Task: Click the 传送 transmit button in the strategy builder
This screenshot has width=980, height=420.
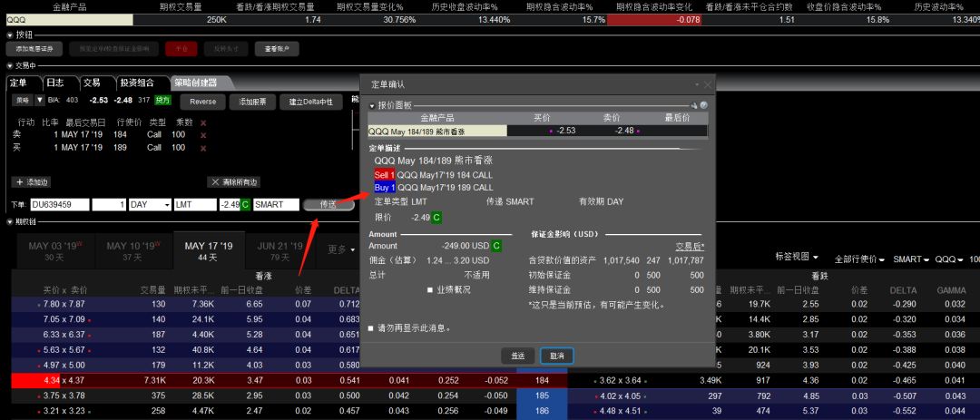Action: [328, 204]
